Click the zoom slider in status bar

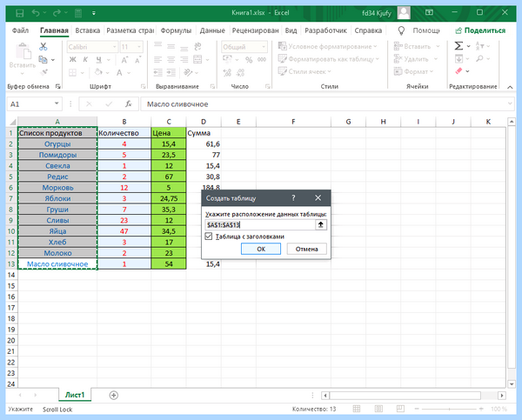pos(449,409)
